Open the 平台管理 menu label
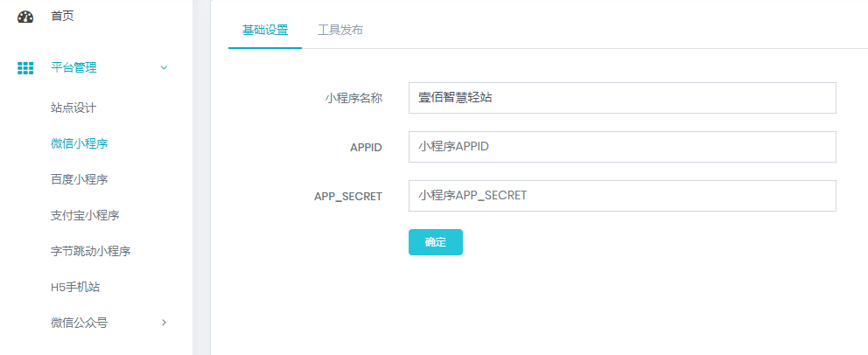 73,68
